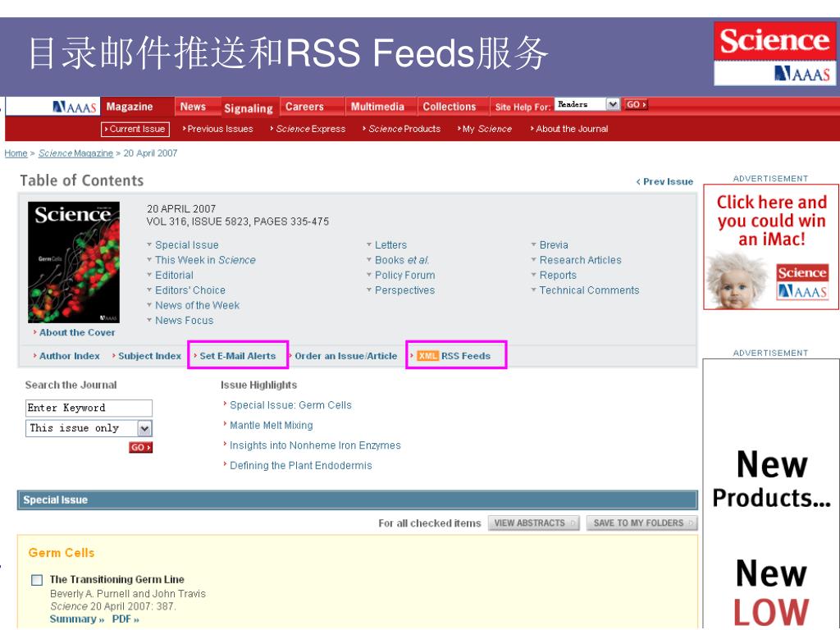Open the Author Index link

pyautogui.click(x=69, y=356)
